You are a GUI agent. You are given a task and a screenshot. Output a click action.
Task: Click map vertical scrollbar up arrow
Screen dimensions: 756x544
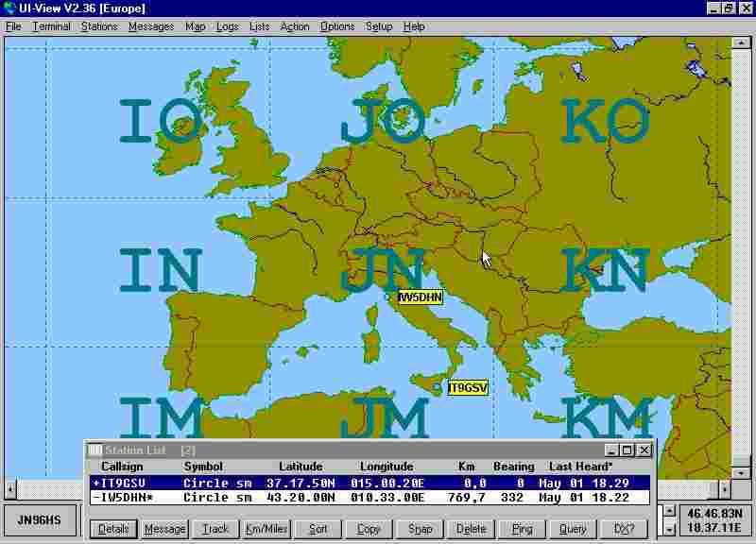[741, 42]
